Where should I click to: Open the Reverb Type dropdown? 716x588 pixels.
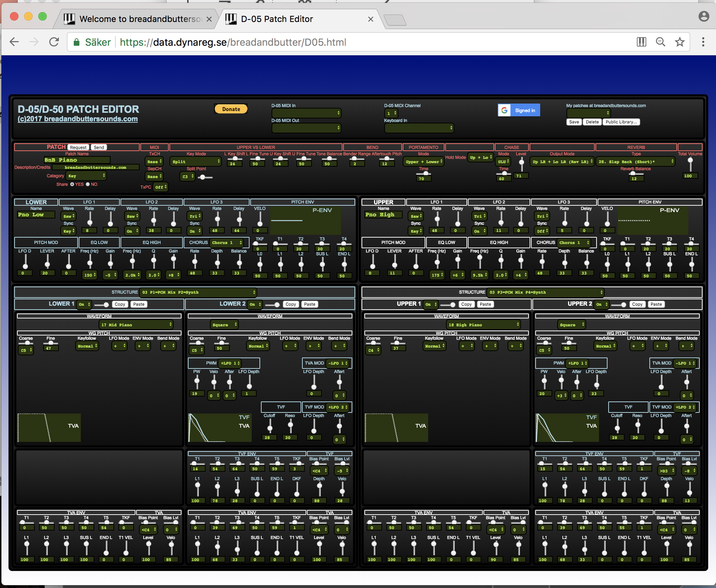[636, 162]
